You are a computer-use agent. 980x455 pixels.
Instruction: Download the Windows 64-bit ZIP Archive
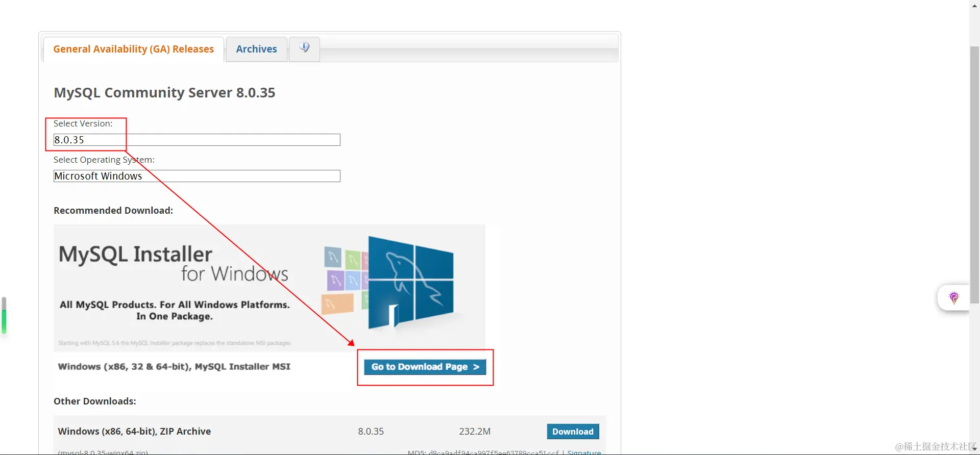573,432
